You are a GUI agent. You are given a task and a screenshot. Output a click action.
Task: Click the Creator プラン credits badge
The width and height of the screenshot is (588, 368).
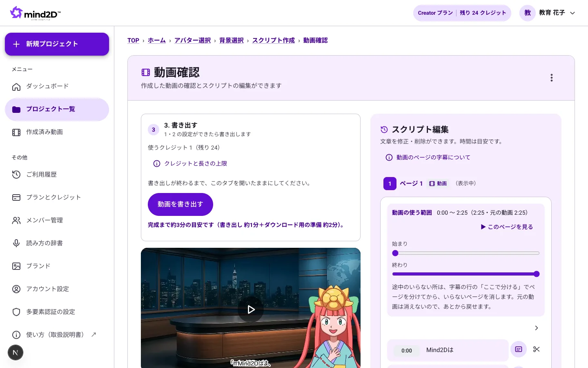[x=462, y=13]
